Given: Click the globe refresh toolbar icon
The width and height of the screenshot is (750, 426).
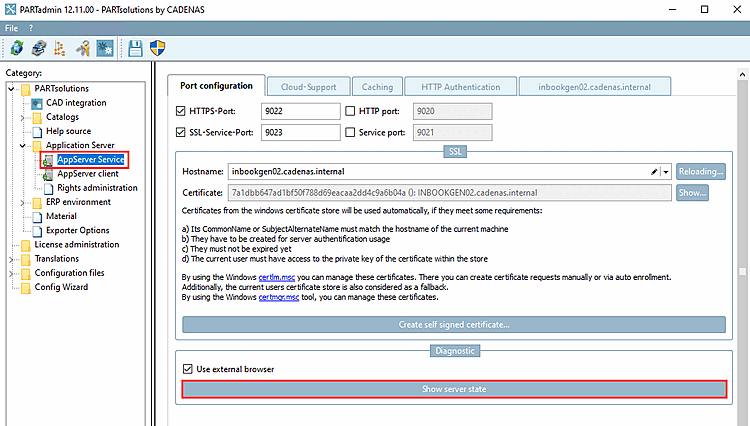Looking at the screenshot, I should tap(17, 48).
